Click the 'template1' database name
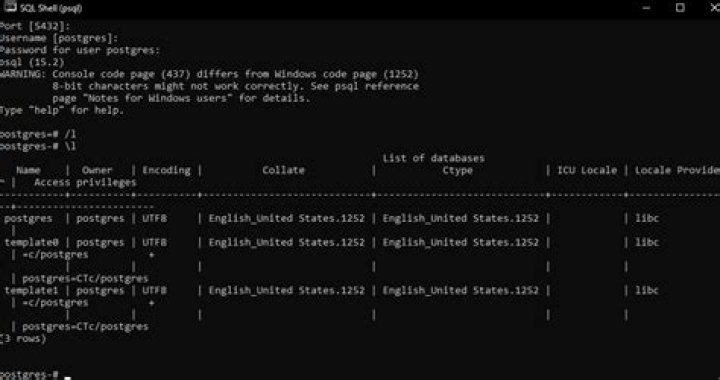 [31, 291]
